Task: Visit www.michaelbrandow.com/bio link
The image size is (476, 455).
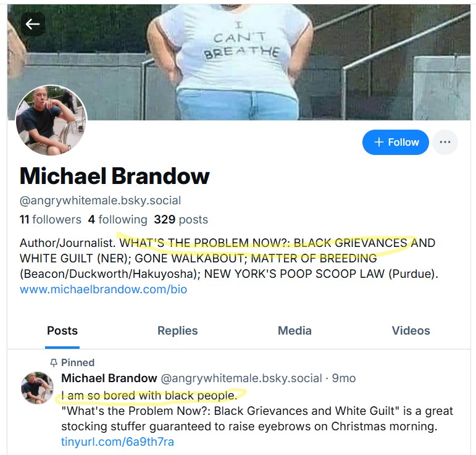Action: [103, 290]
